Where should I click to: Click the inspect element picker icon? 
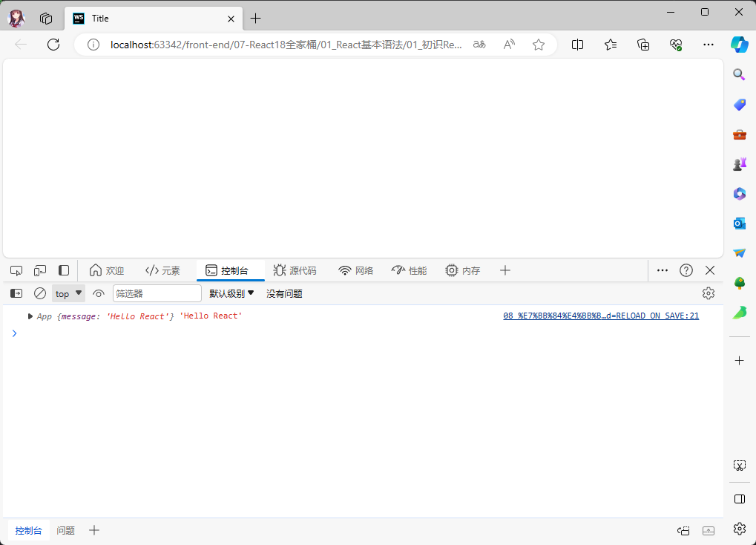tap(16, 270)
